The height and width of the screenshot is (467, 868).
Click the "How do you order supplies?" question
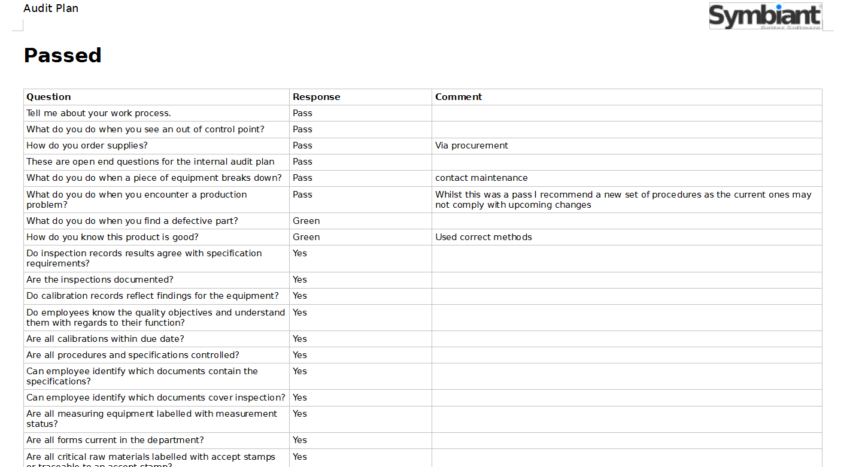click(x=87, y=145)
